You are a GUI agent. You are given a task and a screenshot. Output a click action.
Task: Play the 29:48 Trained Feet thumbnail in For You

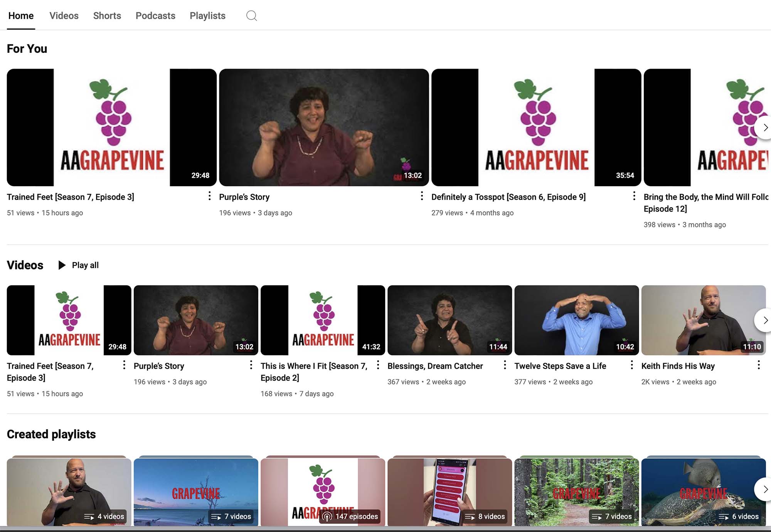pyautogui.click(x=112, y=128)
